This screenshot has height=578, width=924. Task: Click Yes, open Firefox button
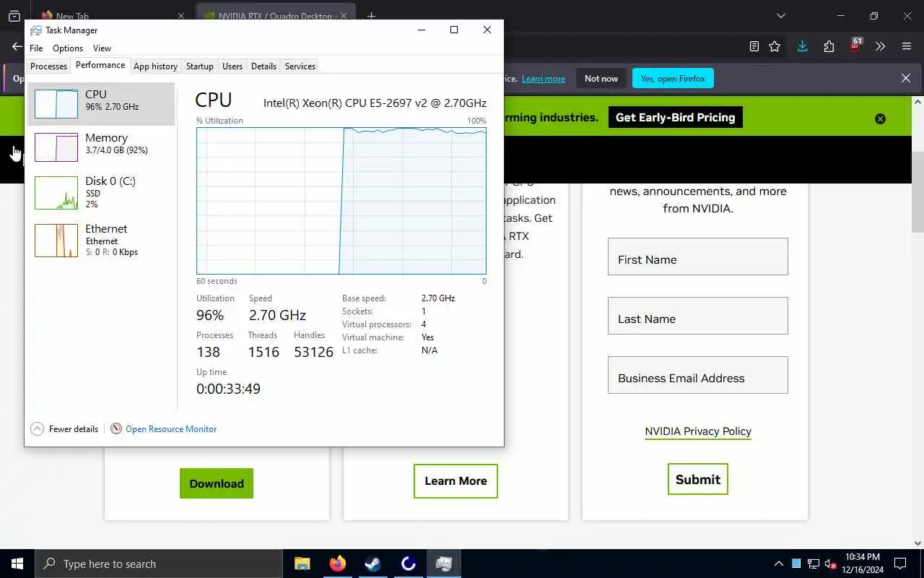tap(673, 79)
